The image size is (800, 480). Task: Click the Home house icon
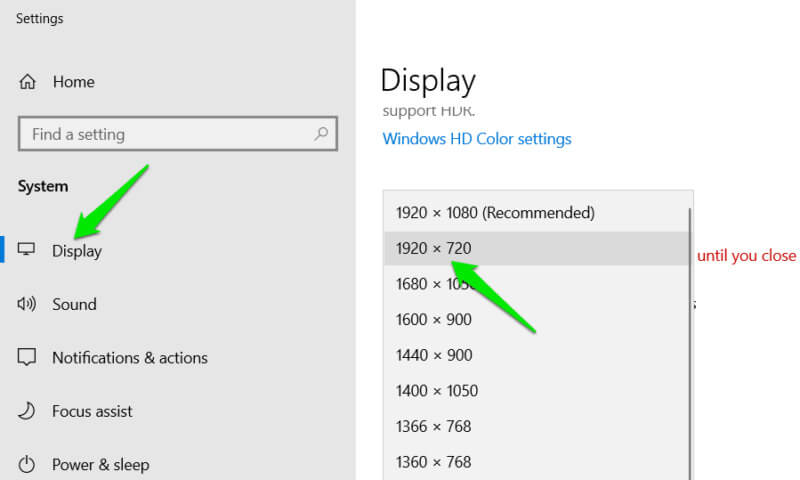click(28, 82)
